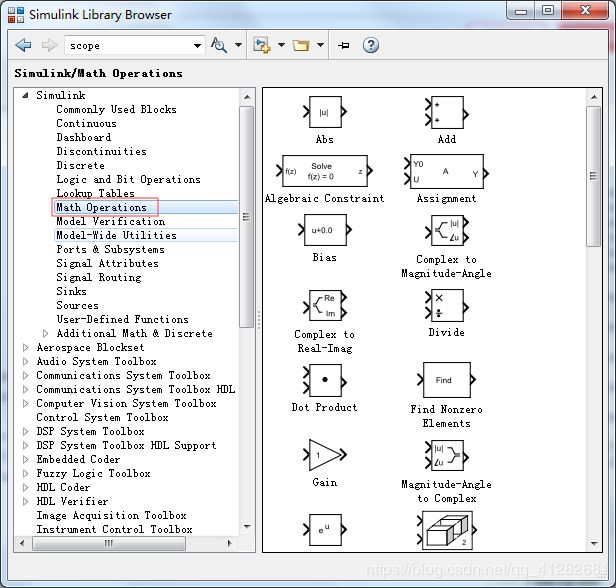Click the pin stay-on-top icon

[x=343, y=46]
